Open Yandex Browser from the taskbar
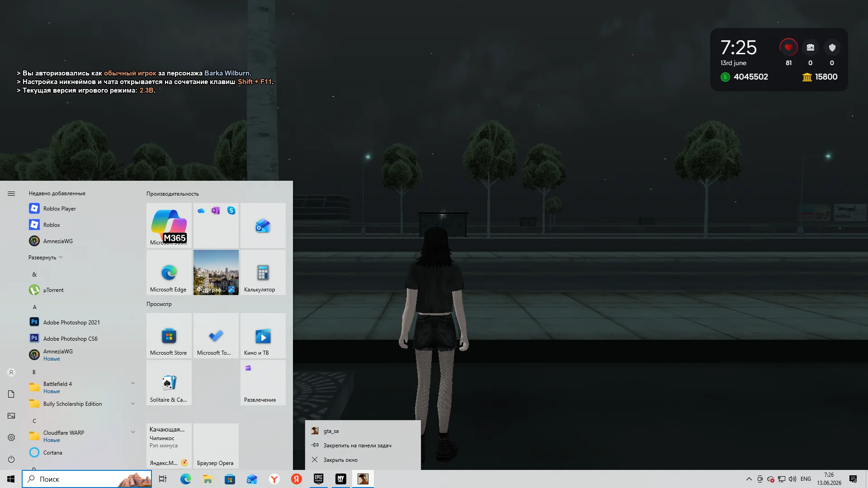The image size is (868, 488). click(x=274, y=479)
